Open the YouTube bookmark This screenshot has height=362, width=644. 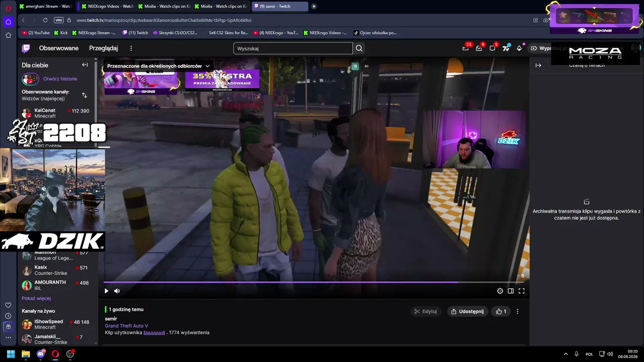(x=36, y=33)
